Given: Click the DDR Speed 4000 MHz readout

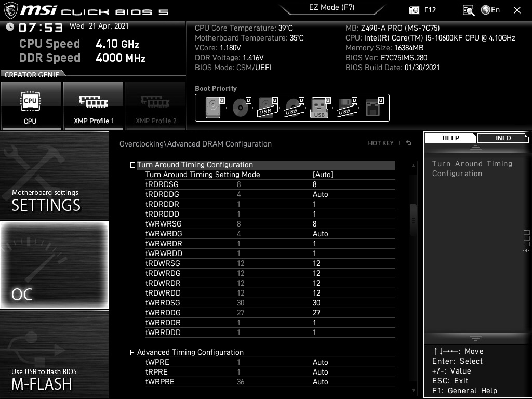Looking at the screenshot, I should click(x=83, y=58).
